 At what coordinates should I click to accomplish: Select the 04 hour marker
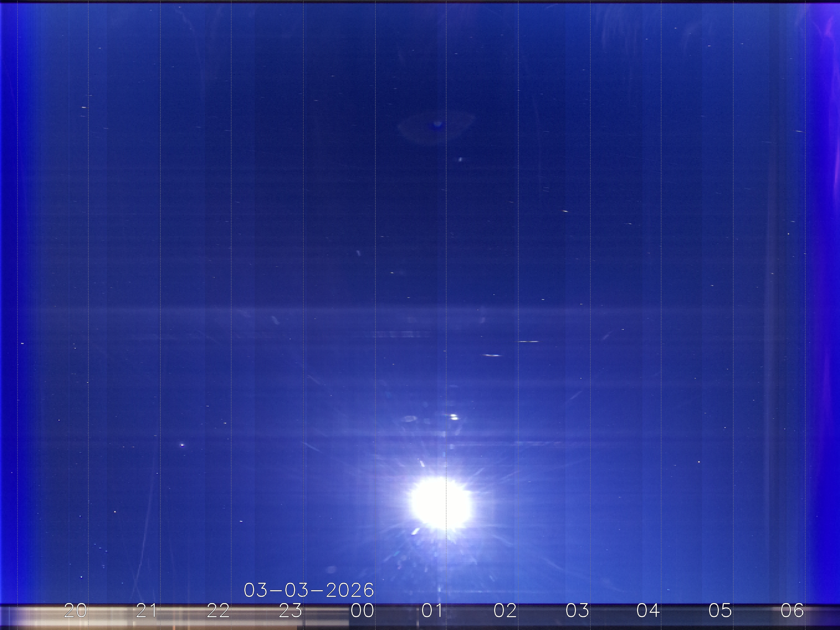648,611
